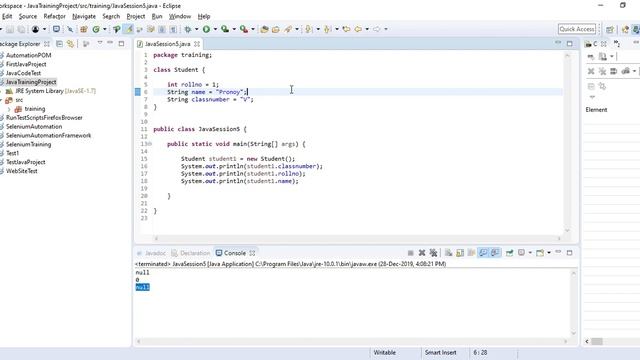640x360 pixels.
Task: Select SeleniumAutomationFramework project
Action: (x=49, y=136)
